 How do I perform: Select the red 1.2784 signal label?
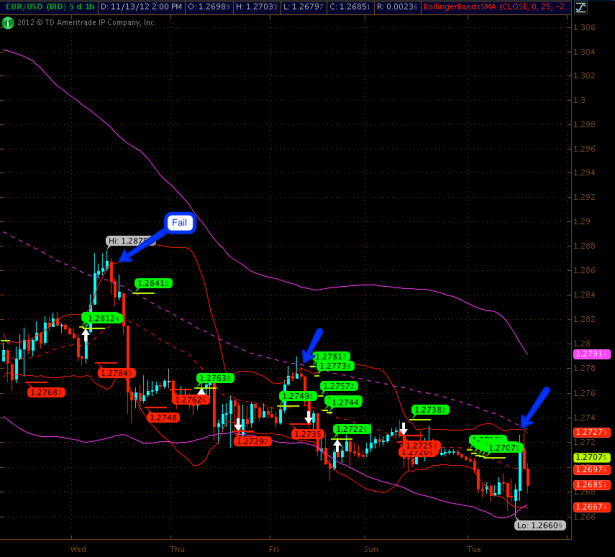point(116,373)
